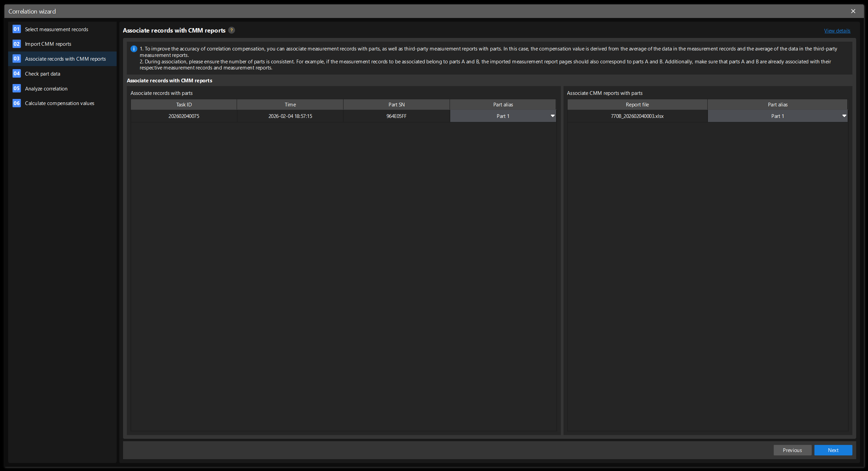
Task: Click the report file 770B_202602040003.xlsx cell
Action: pos(637,116)
